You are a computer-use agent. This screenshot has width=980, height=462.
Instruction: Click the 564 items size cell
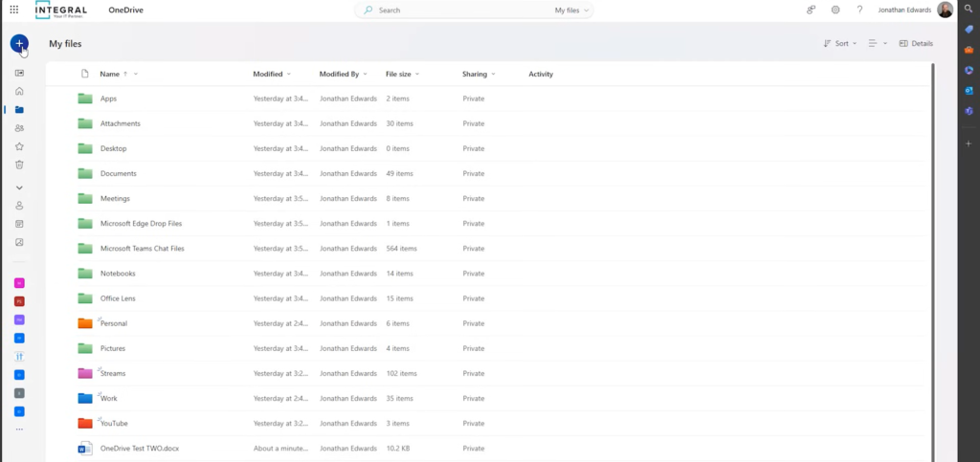point(401,249)
